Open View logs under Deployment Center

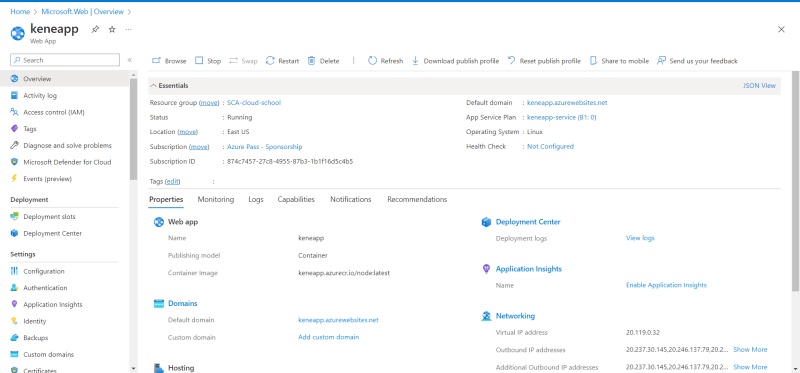[x=640, y=238]
